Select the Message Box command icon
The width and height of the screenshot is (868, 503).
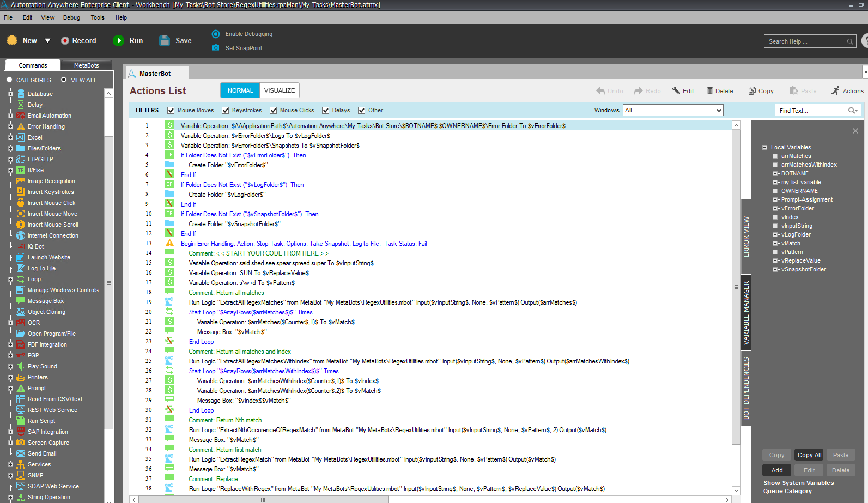(x=21, y=301)
